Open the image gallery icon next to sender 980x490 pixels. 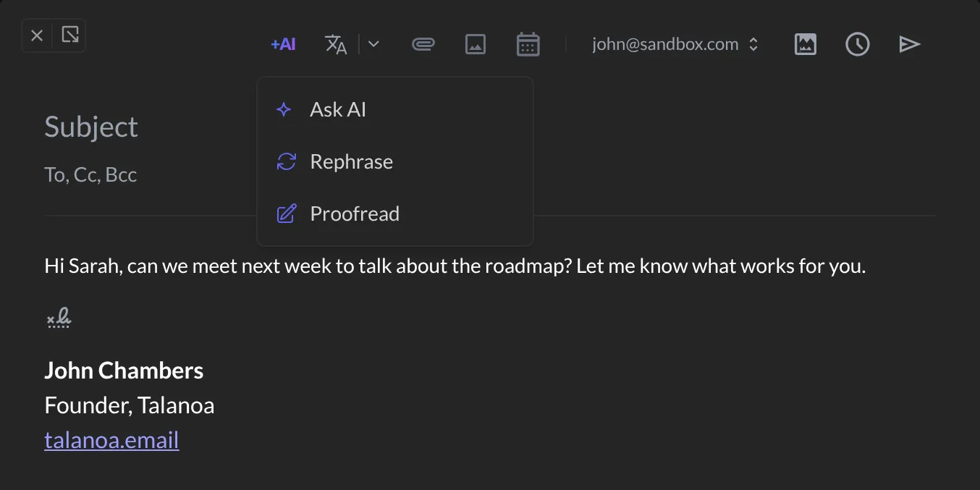pyautogui.click(x=806, y=44)
